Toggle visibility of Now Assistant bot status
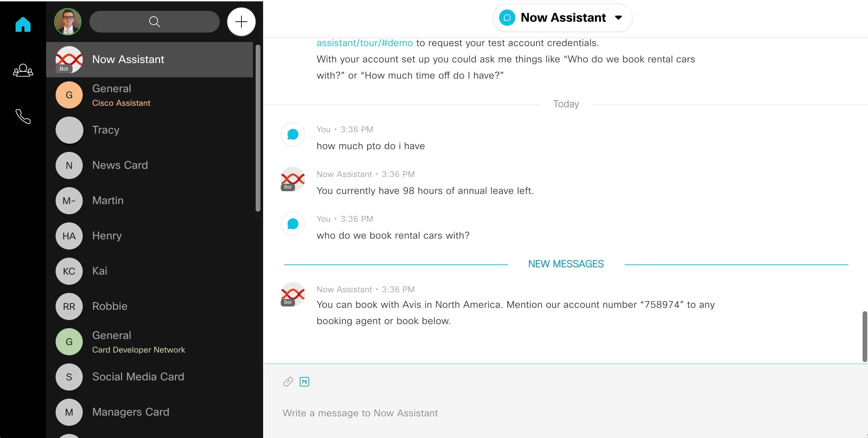Image resolution: width=868 pixels, height=438 pixels. (x=620, y=18)
